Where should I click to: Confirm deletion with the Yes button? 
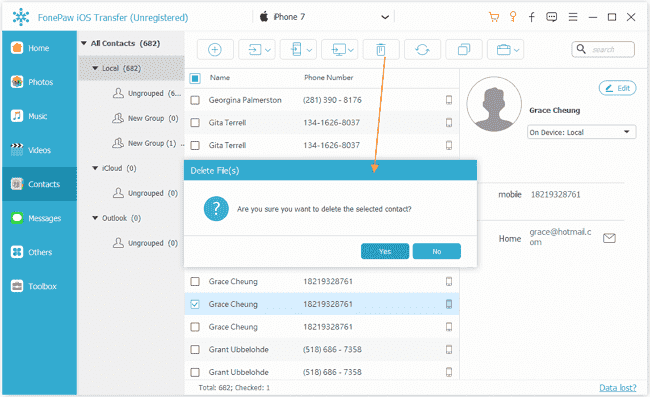coord(385,251)
